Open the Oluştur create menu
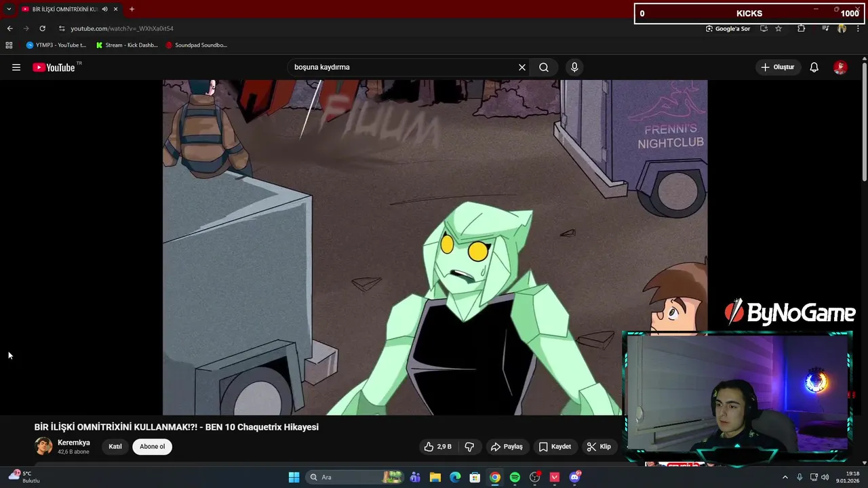 [x=777, y=67]
